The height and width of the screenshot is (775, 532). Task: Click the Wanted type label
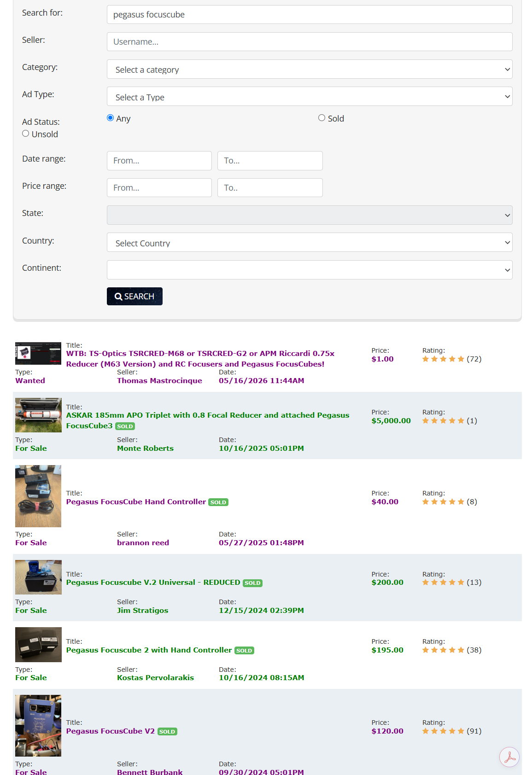30,380
